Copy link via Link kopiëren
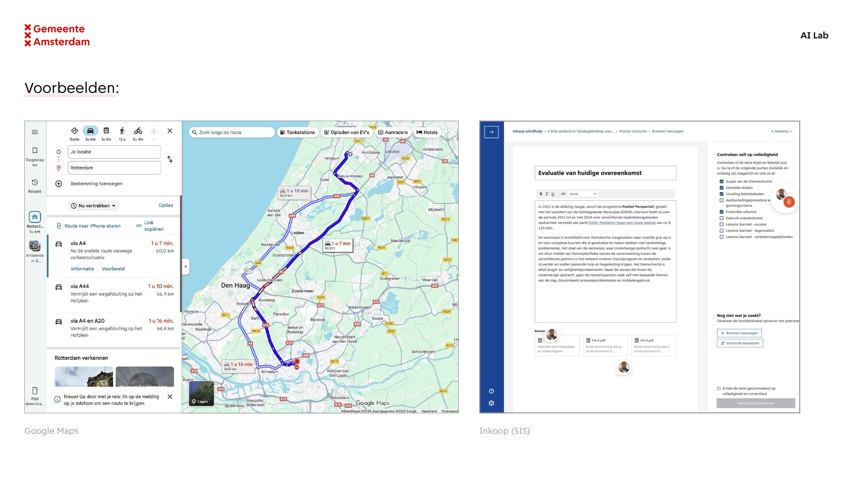868x488 pixels. point(150,226)
